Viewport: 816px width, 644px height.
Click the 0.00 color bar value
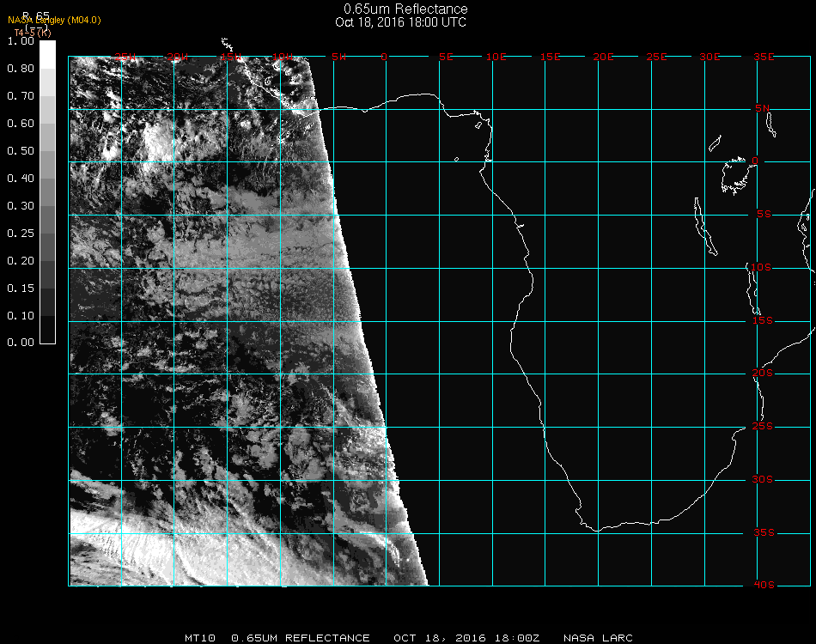(x=21, y=343)
